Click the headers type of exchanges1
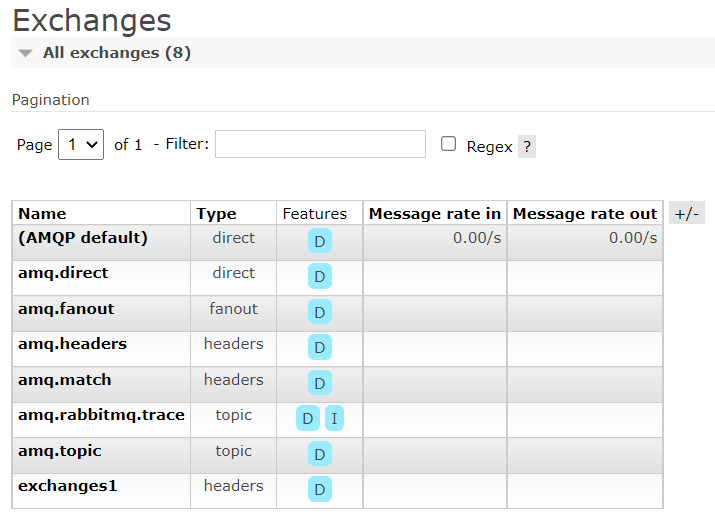The image size is (715, 523). 233,486
